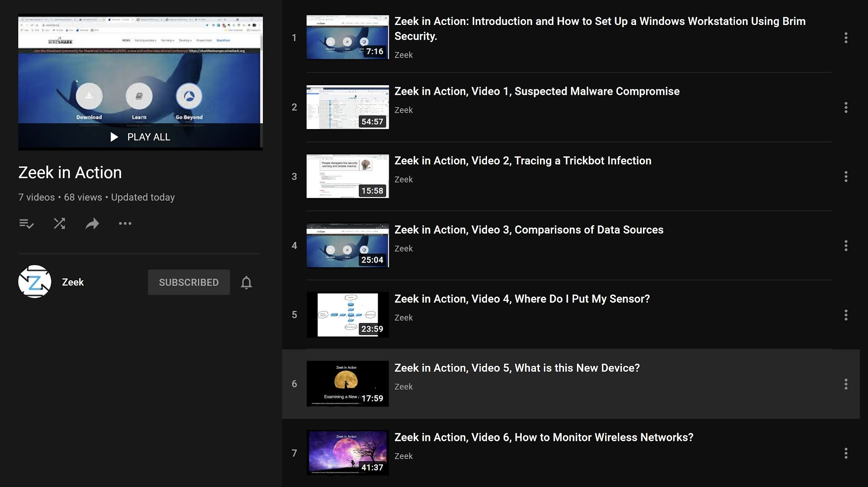The width and height of the screenshot is (868, 487).
Task: Click the Zeek channel name beside the avatar
Action: pos(73,282)
